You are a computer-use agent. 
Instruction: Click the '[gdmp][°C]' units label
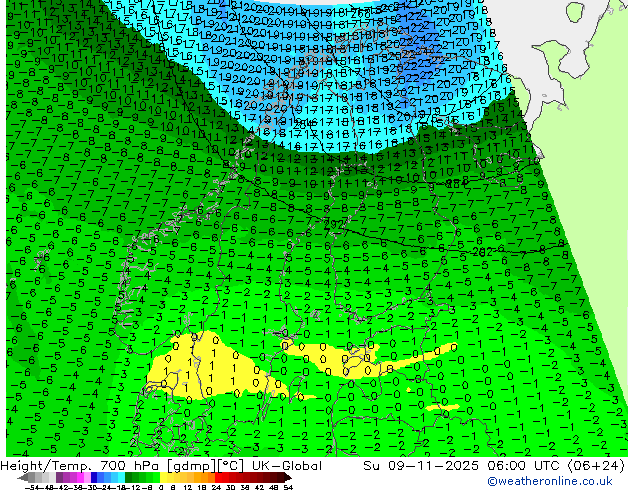pyautogui.click(x=205, y=466)
